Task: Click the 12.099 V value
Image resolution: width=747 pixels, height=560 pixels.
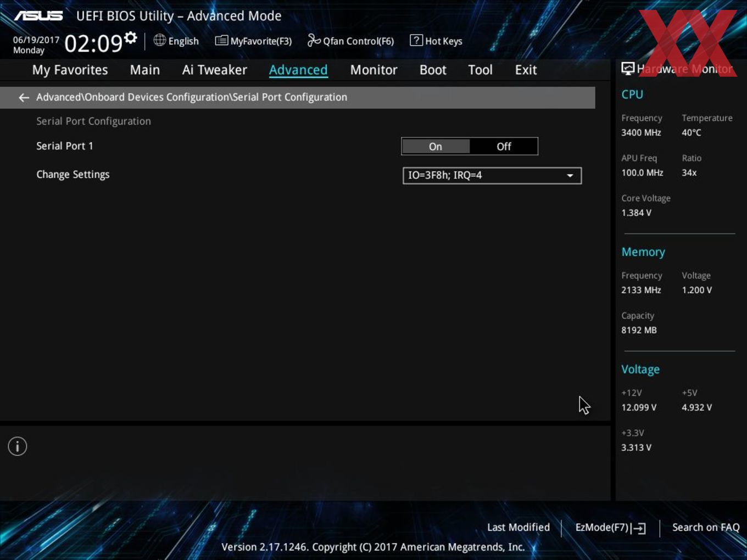Action: point(639,408)
